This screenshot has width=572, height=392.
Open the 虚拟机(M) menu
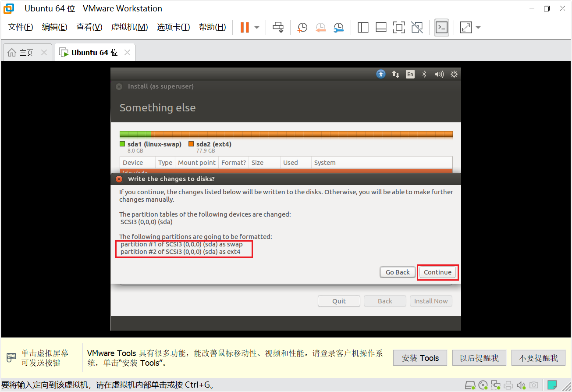[129, 27]
